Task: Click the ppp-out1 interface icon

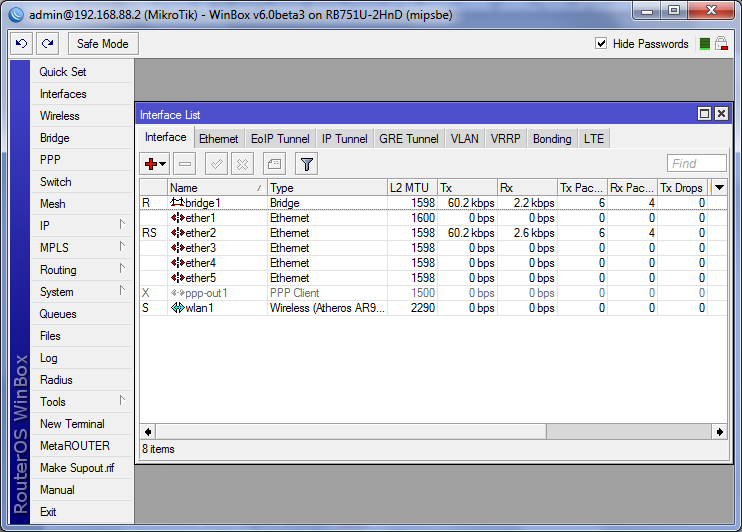Action: (177, 293)
